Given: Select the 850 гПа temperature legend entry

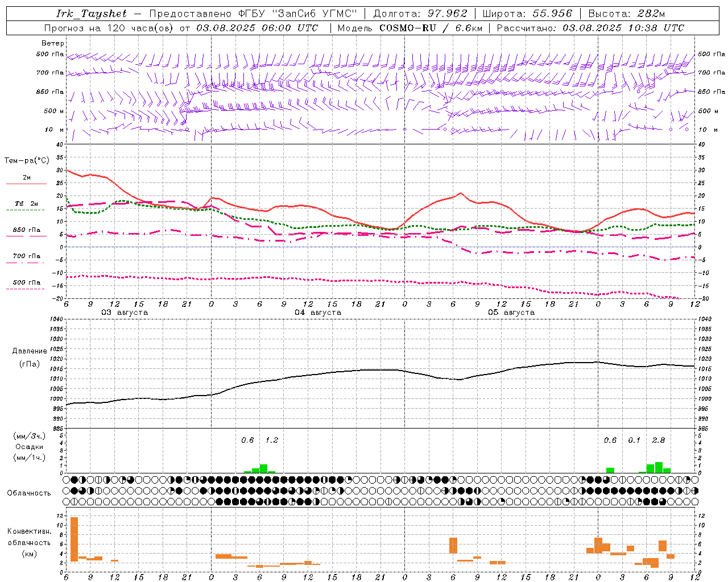Looking at the screenshot, I should click(27, 230).
